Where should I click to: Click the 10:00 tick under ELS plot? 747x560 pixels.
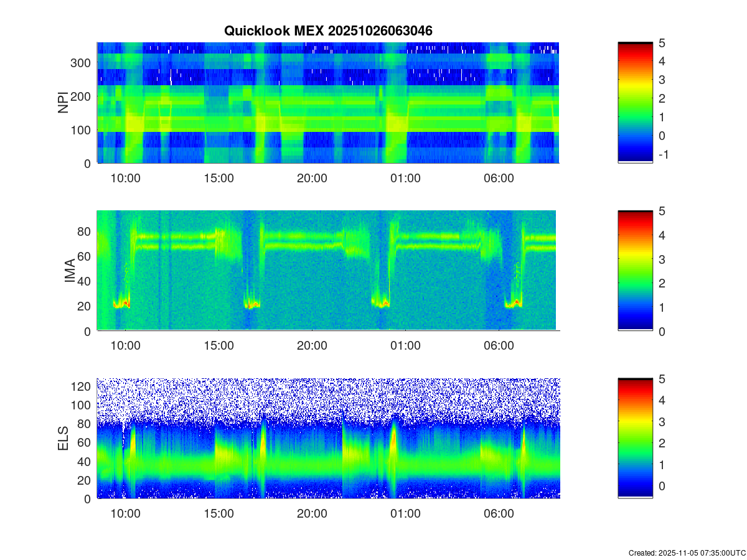(x=125, y=514)
